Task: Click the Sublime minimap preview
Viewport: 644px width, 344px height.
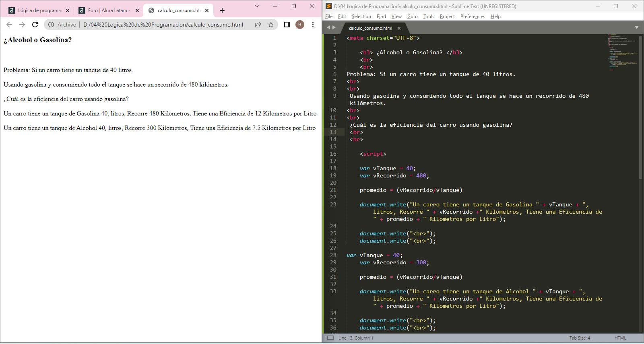Action: 622,52
